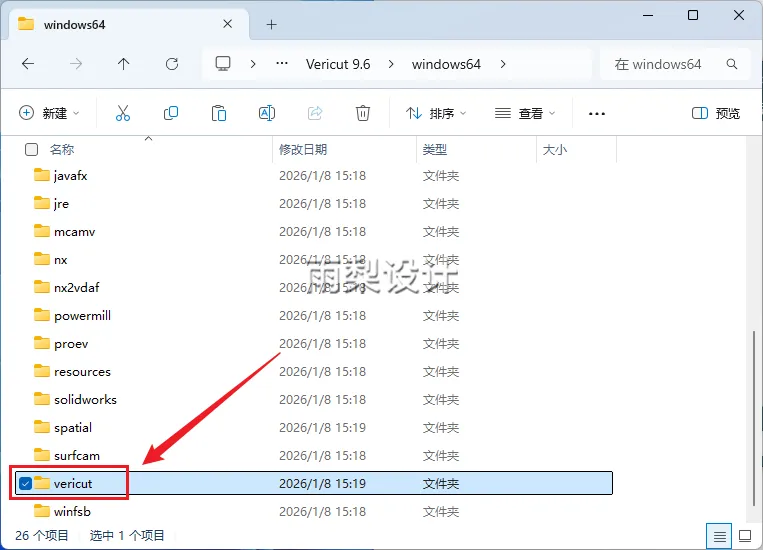Click the javafx folder icon

click(x=42, y=175)
